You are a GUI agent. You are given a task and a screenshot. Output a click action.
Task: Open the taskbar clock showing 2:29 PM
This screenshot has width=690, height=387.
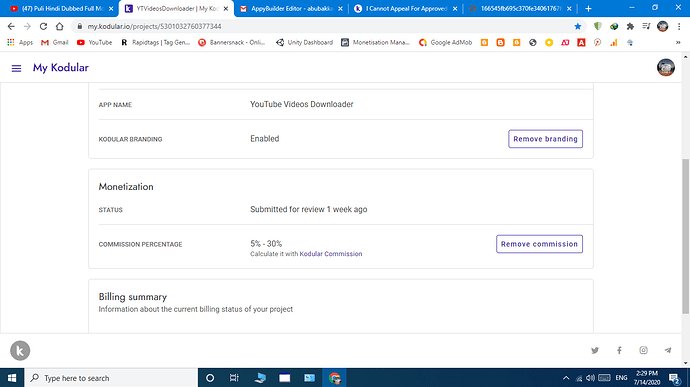coord(646,378)
